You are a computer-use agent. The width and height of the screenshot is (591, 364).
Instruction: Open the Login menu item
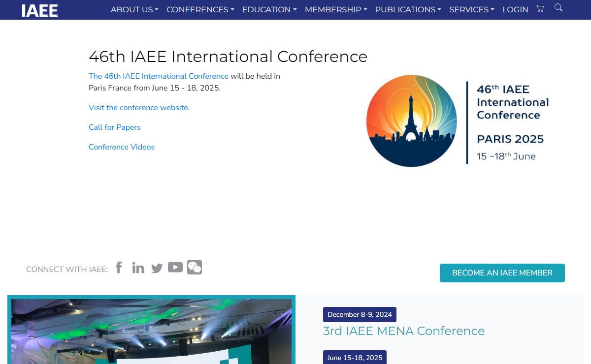(515, 10)
